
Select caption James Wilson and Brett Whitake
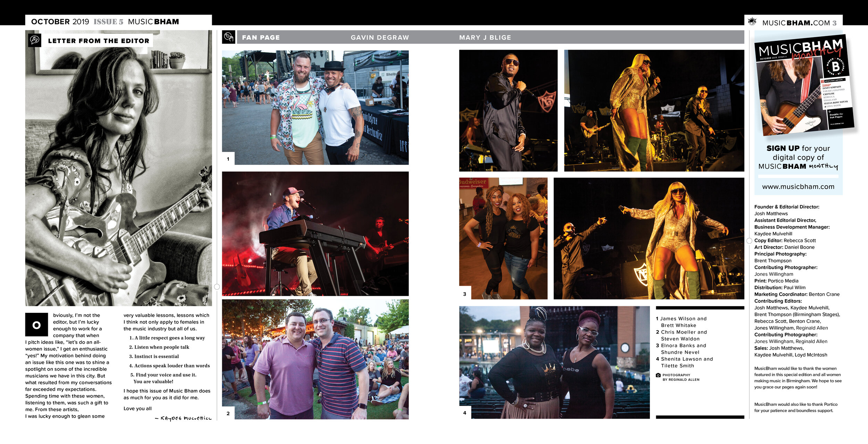(x=681, y=322)
